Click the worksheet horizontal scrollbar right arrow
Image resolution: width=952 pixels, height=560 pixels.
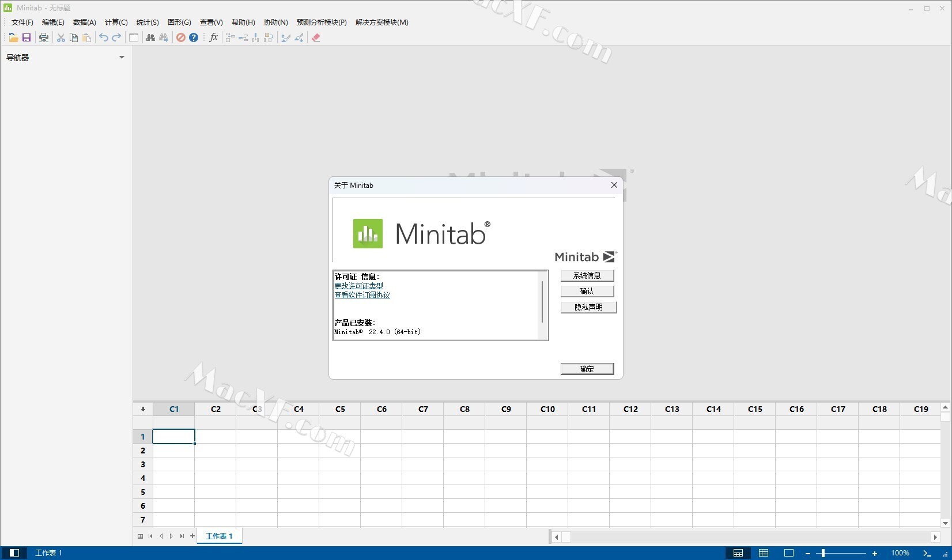pos(935,537)
